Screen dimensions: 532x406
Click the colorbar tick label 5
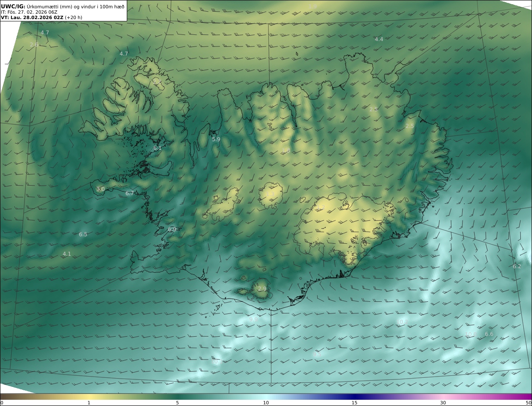[177, 403]
